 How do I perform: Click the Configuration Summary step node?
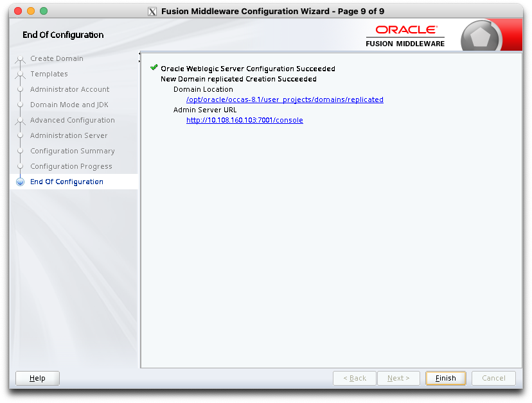[21, 151]
